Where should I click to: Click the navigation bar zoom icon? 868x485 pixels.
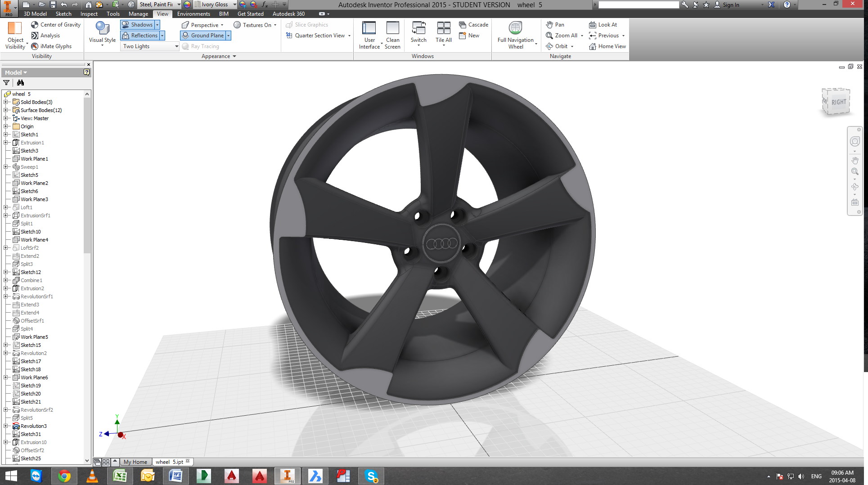855,171
